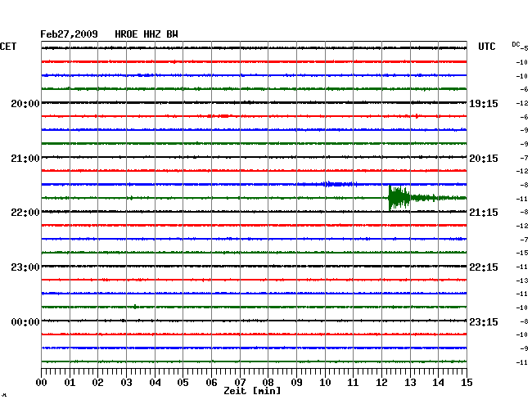
Task: Click the 04 minute axis label
Action: [x=155, y=383]
